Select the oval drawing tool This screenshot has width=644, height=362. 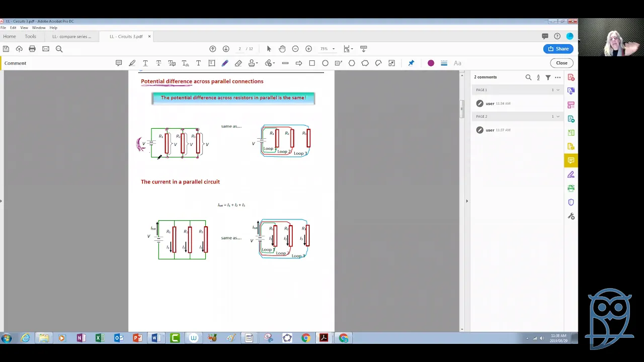tap(326, 63)
